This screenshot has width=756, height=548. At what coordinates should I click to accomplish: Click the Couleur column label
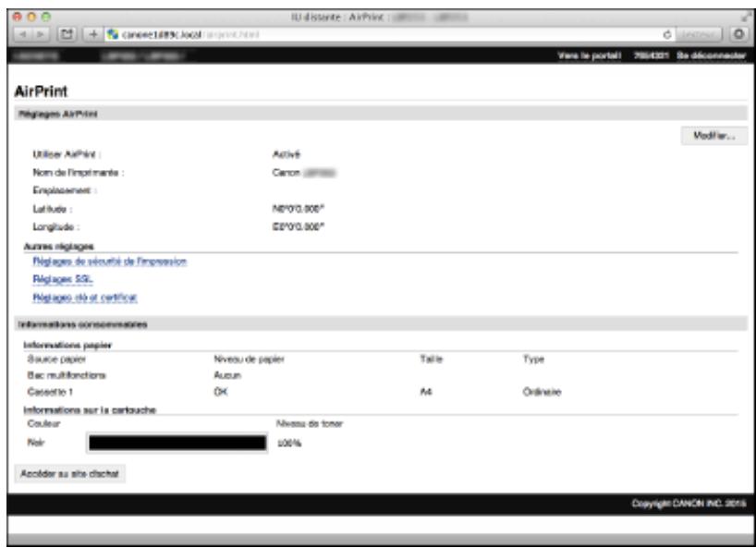pyautogui.click(x=43, y=423)
